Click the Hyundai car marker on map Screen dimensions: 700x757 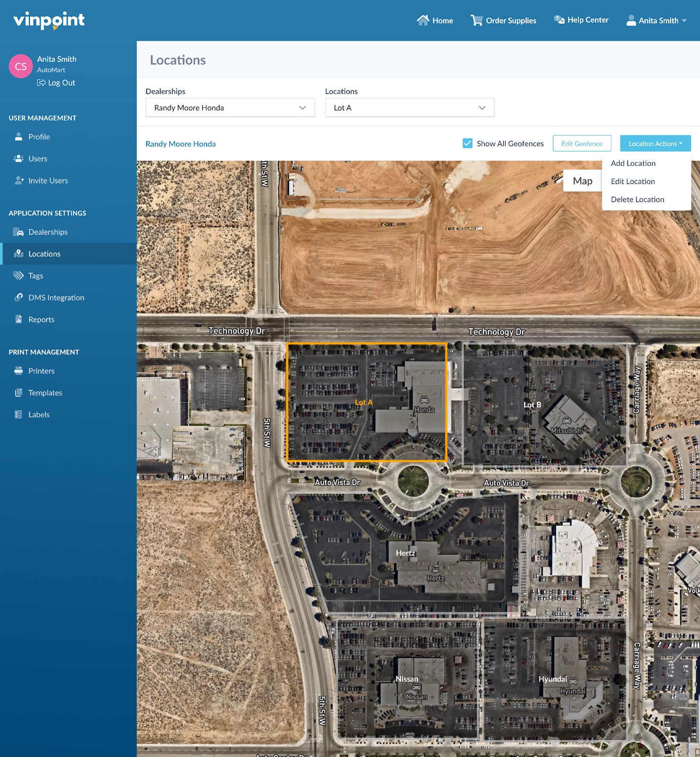pos(573,681)
